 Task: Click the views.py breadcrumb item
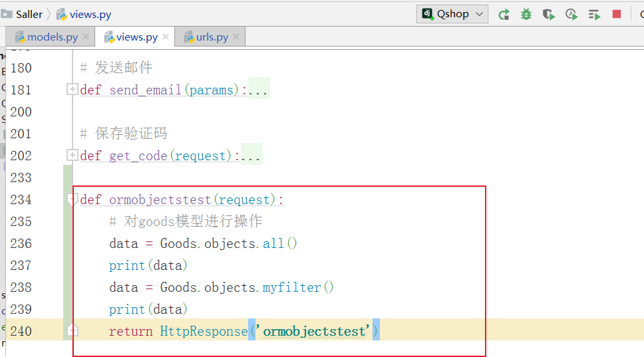point(84,15)
